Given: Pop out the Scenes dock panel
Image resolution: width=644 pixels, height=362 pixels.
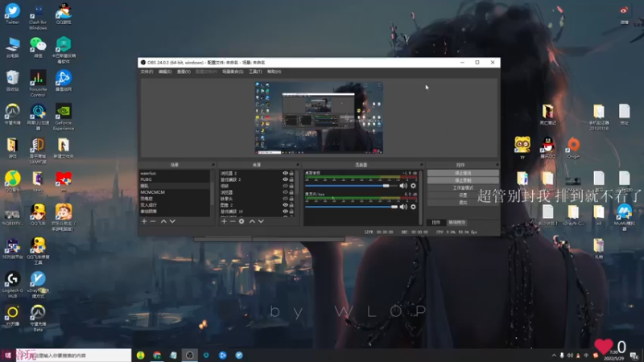Looking at the screenshot, I should (213, 165).
